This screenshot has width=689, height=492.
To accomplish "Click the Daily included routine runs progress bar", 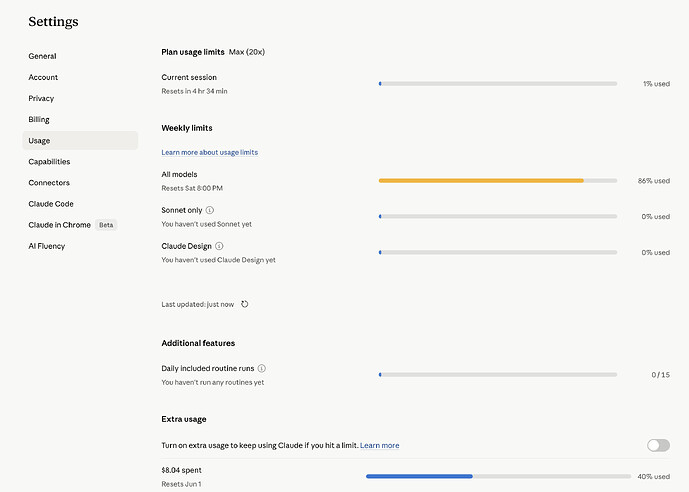I will [x=498, y=375].
